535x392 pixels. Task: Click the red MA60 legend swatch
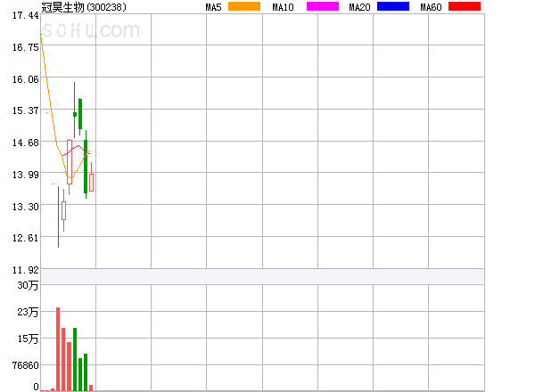[x=465, y=6]
